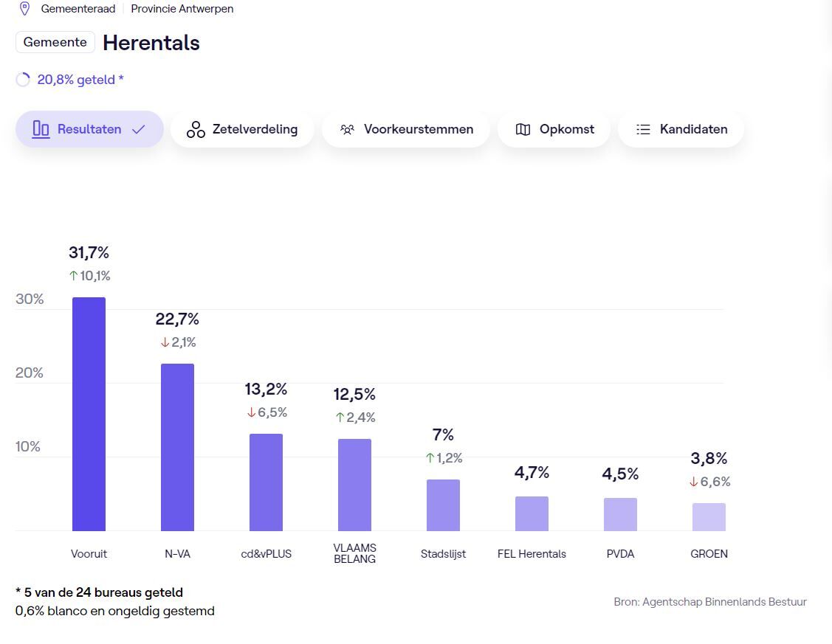Select the Vooruit bar in chart

pos(89,414)
